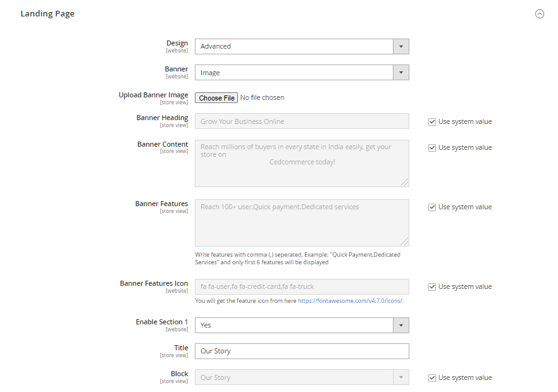
Task: Click the Title input field
Action: point(301,352)
